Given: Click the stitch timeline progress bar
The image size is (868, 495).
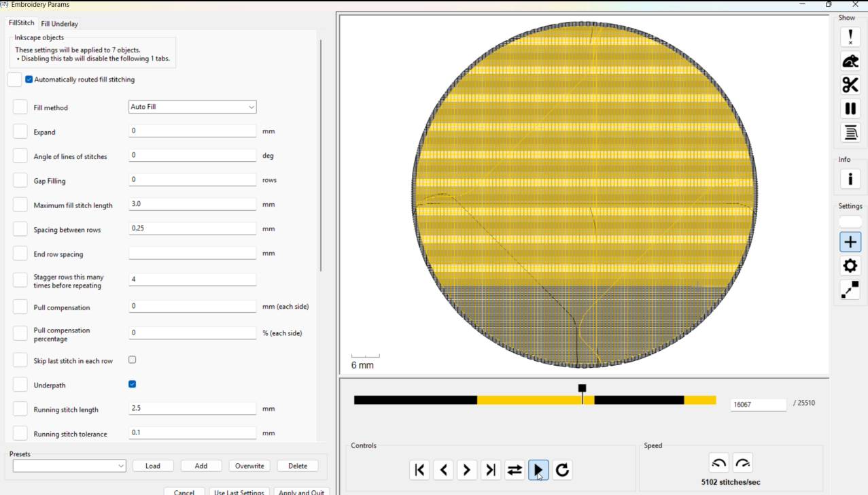Looking at the screenshot, I should click(x=535, y=400).
